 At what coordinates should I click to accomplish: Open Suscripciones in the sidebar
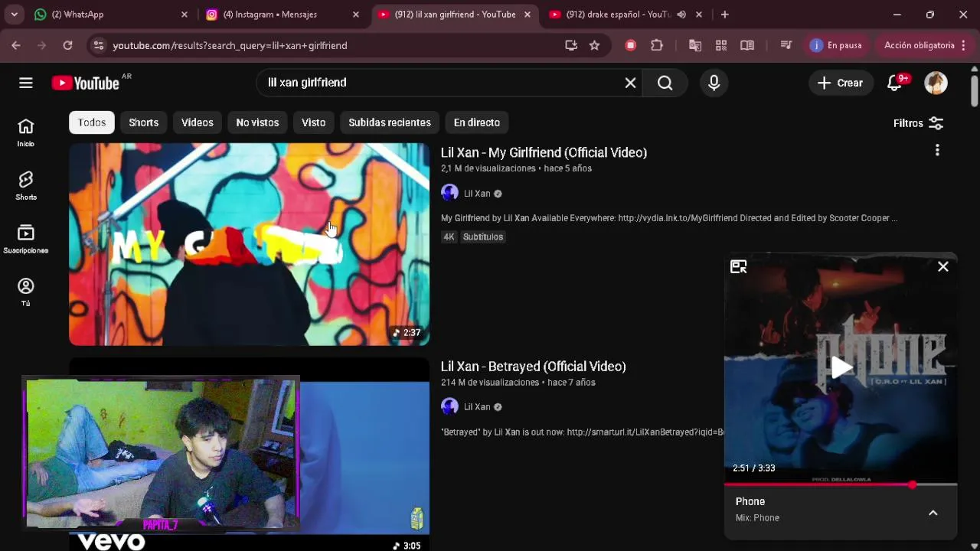click(x=26, y=240)
